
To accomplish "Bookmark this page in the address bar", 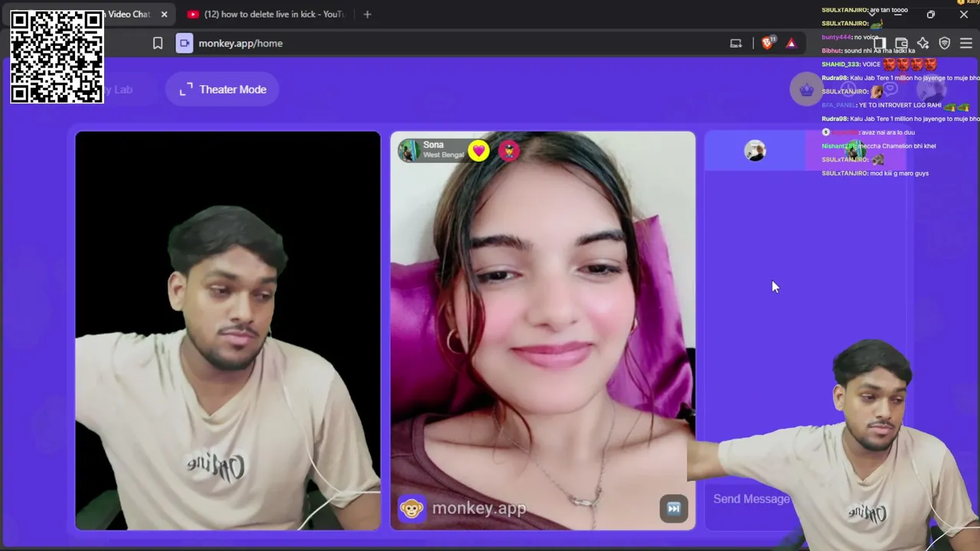I will click(x=158, y=44).
